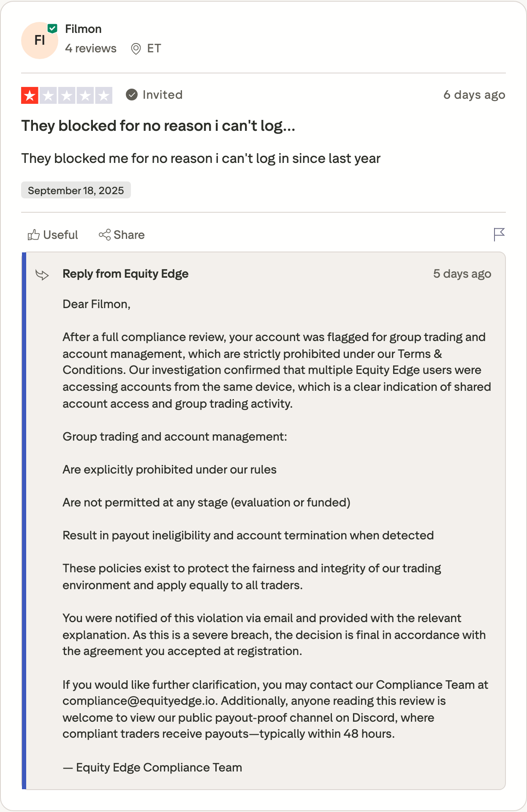The image size is (527, 812).
Task: Open the review title They blocked for no reason
Action: [158, 126]
